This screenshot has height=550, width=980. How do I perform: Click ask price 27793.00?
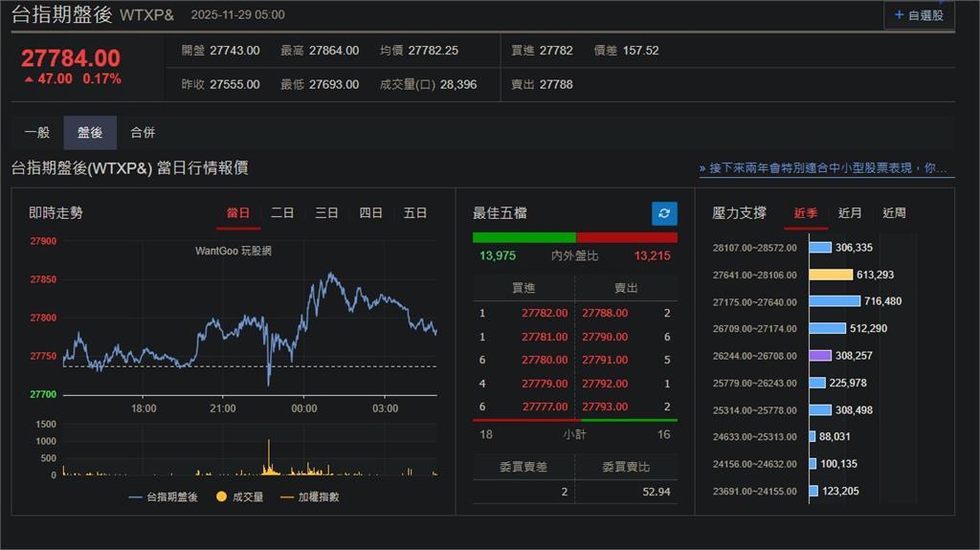[x=605, y=407]
